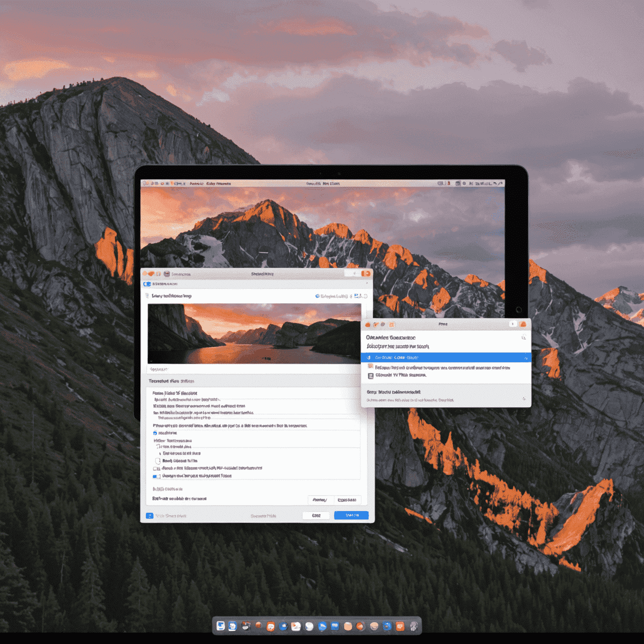The height and width of the screenshot is (644, 644).
Task: Expand the chevron on the highlighted blue row
Action: pyautogui.click(x=526, y=358)
